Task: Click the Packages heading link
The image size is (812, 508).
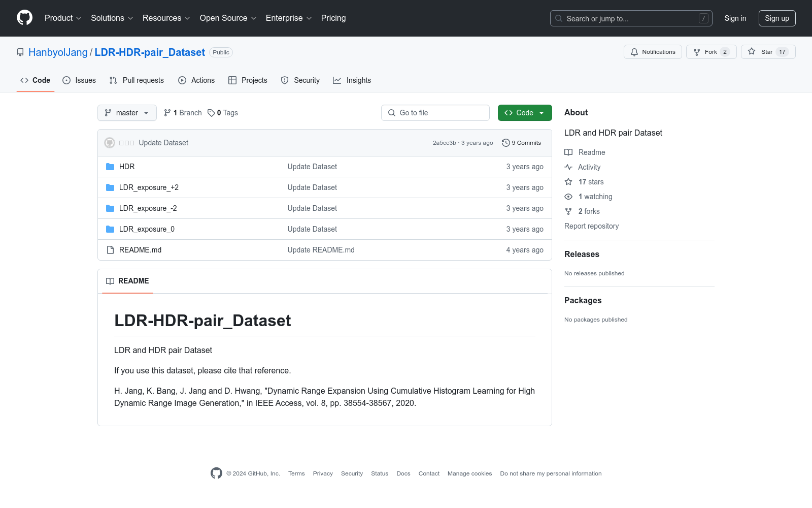Action: point(583,301)
